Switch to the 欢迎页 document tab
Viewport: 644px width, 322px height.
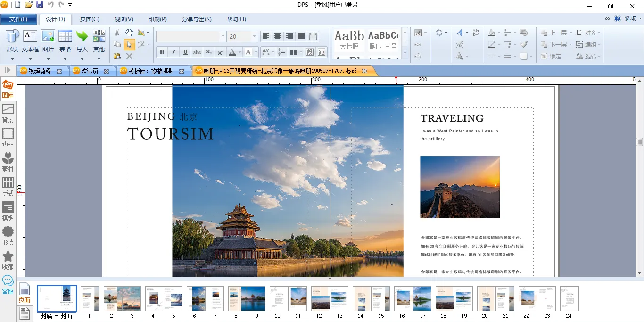click(x=90, y=71)
